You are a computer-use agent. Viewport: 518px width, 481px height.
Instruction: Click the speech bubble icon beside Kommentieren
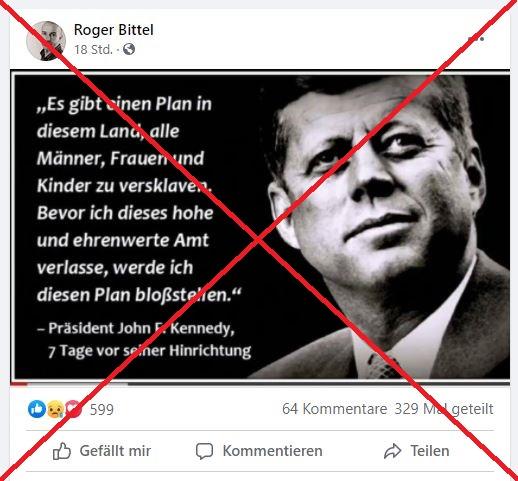tap(204, 451)
